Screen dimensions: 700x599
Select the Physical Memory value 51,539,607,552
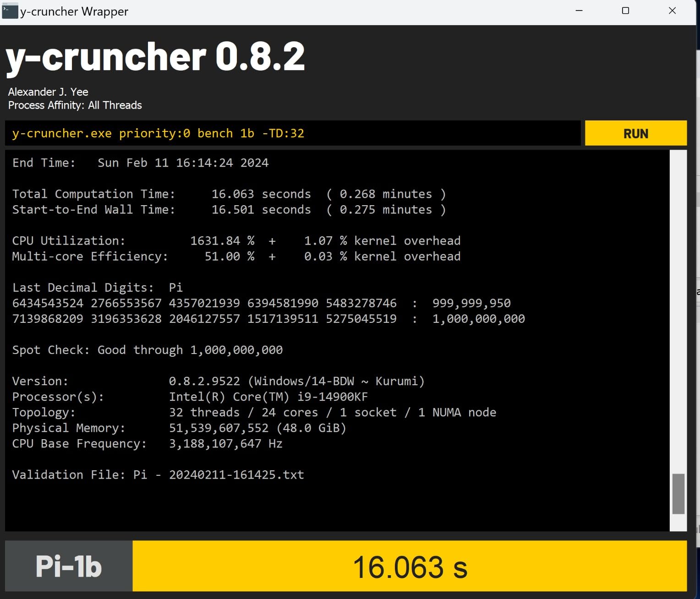coord(219,428)
